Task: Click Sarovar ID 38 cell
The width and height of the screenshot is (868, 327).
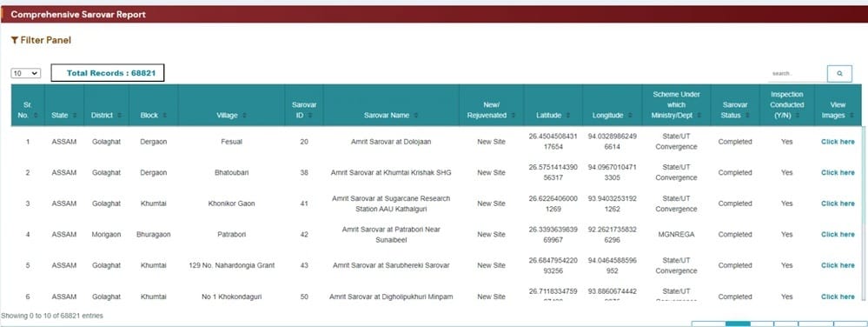Action: 304,172
